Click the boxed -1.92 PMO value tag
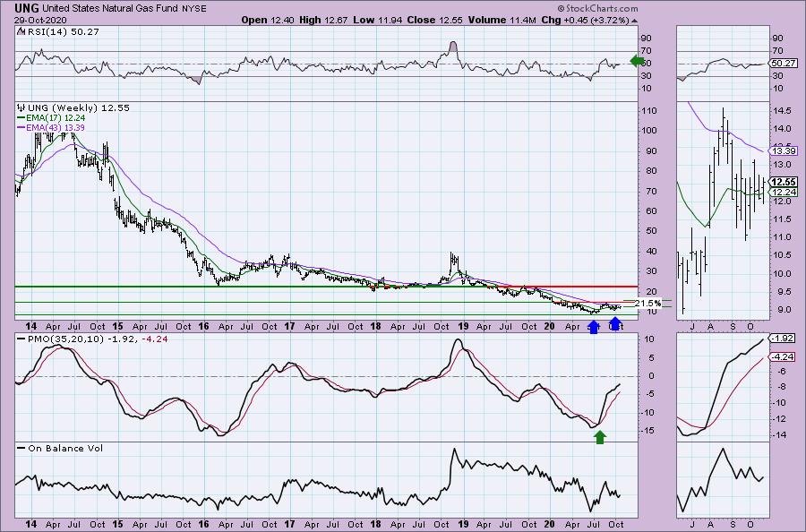This screenshot has width=806, height=532. click(x=783, y=339)
